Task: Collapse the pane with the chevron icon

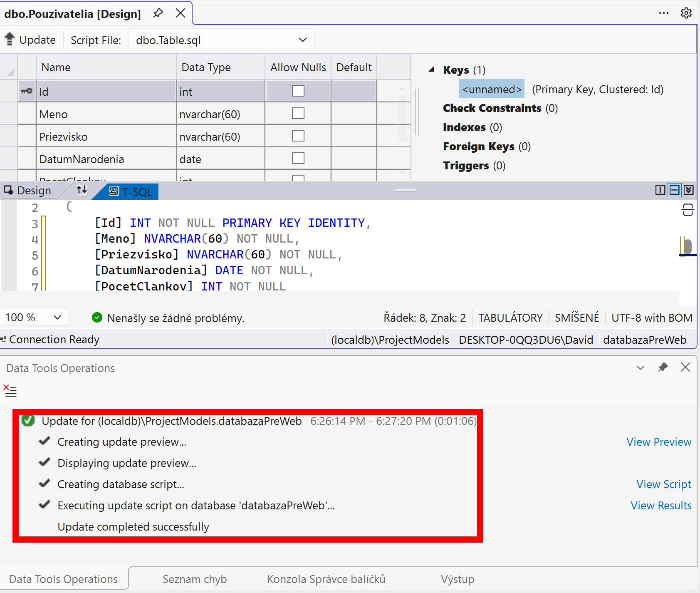Action: pos(689,190)
